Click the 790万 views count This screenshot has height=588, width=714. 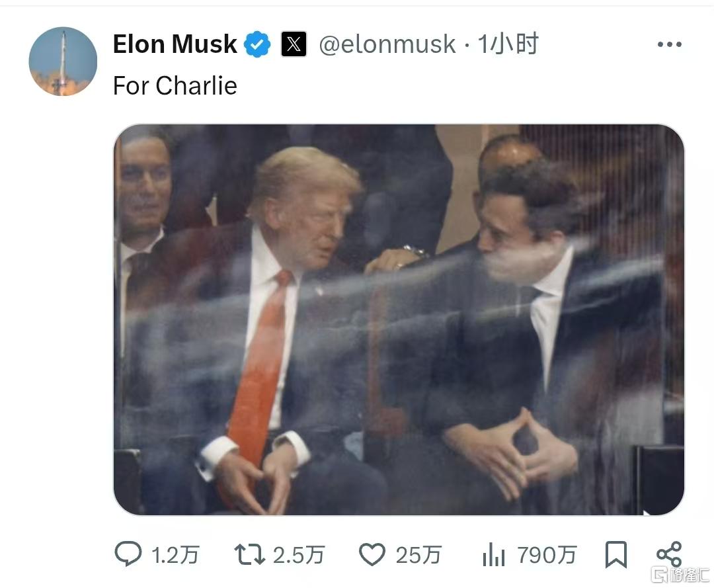[x=547, y=556]
